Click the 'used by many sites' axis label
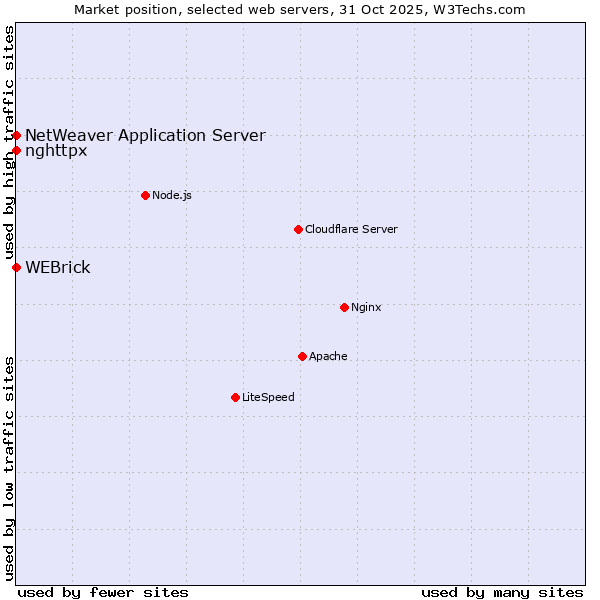The image size is (600, 600). [x=502, y=592]
